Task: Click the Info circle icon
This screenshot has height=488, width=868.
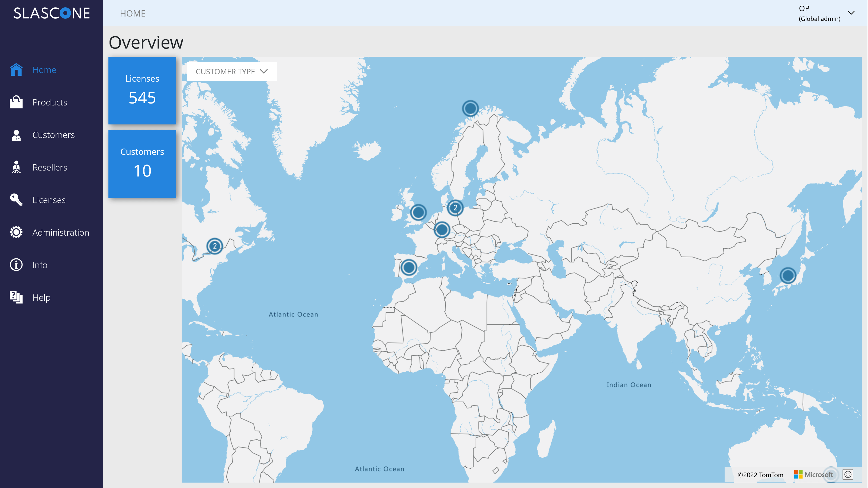Action: pos(16,265)
